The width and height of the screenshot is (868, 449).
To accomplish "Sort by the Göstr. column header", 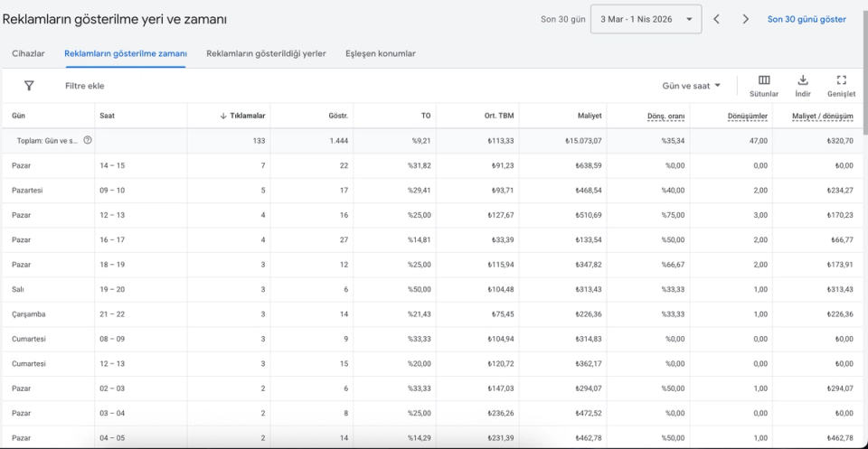I will click(x=337, y=117).
